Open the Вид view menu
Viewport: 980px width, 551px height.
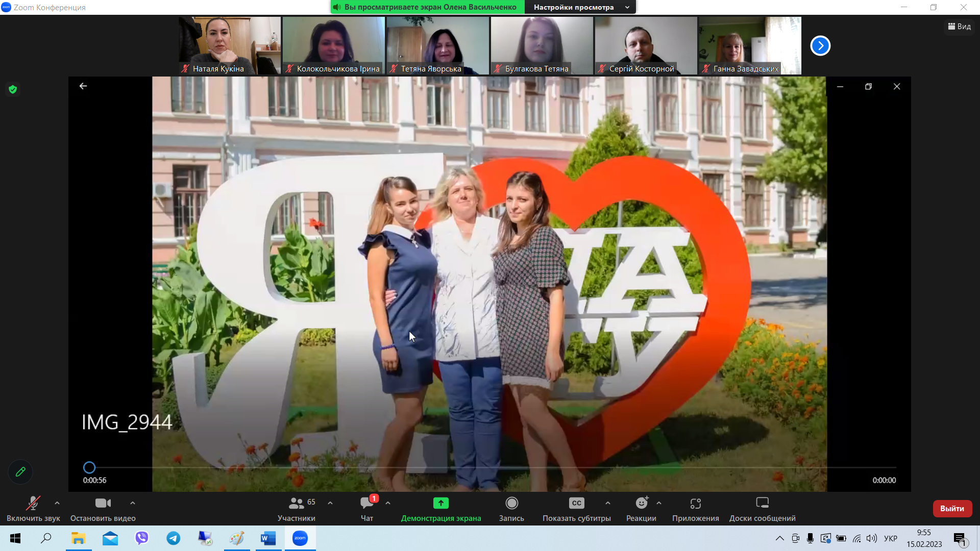point(959,27)
